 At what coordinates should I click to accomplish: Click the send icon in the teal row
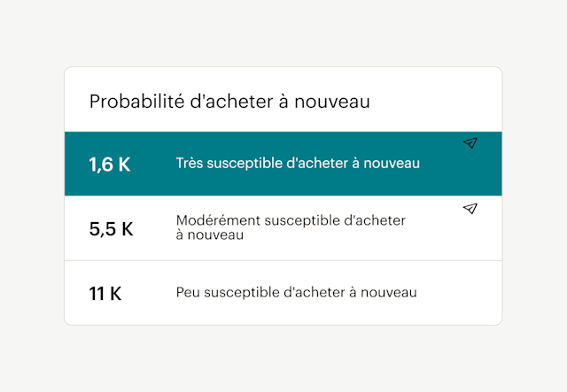470,143
